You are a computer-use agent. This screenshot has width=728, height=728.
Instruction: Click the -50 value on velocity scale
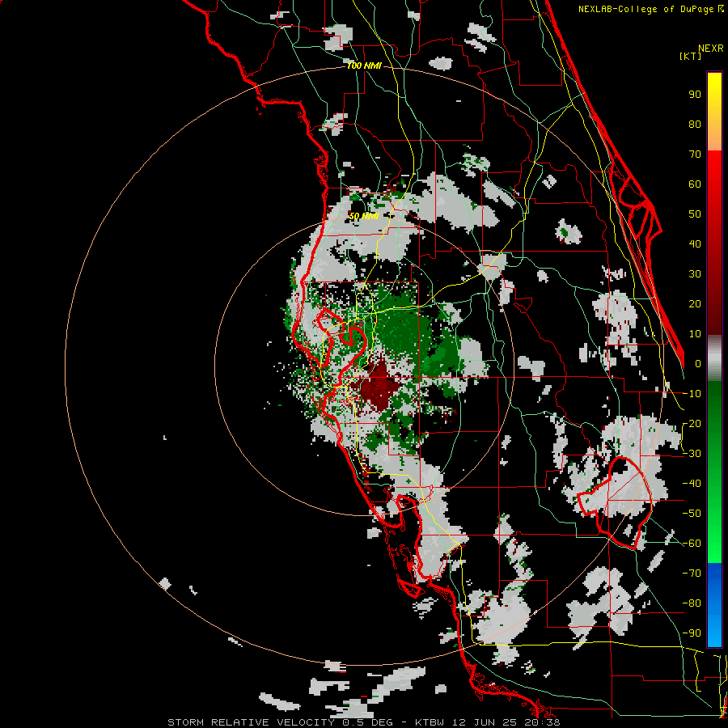tap(692, 514)
